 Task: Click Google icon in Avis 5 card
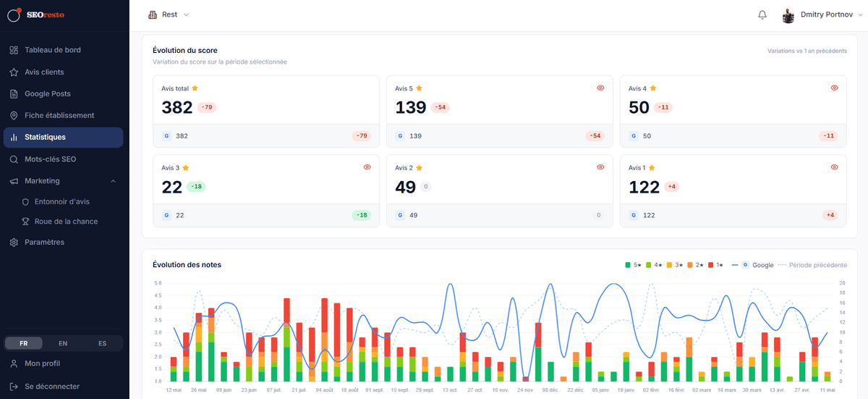point(400,135)
